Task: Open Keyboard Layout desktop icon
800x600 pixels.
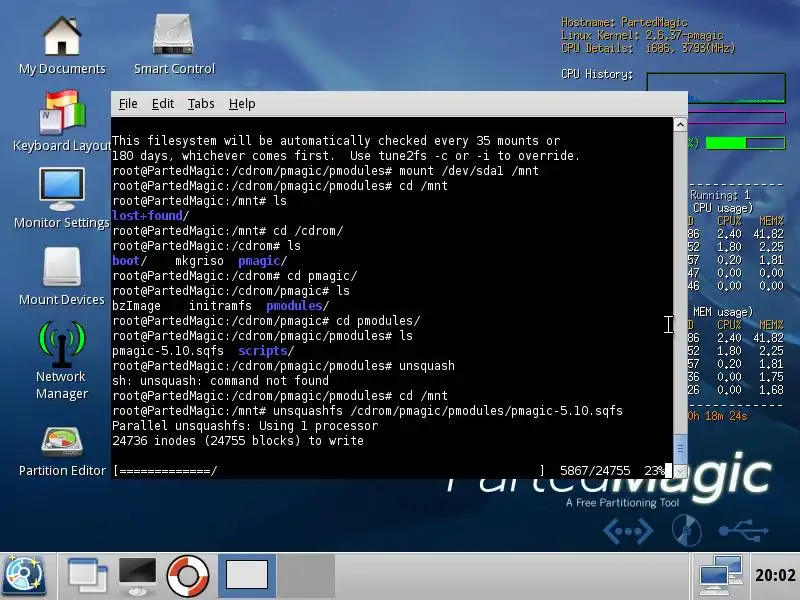Action: coord(62,121)
